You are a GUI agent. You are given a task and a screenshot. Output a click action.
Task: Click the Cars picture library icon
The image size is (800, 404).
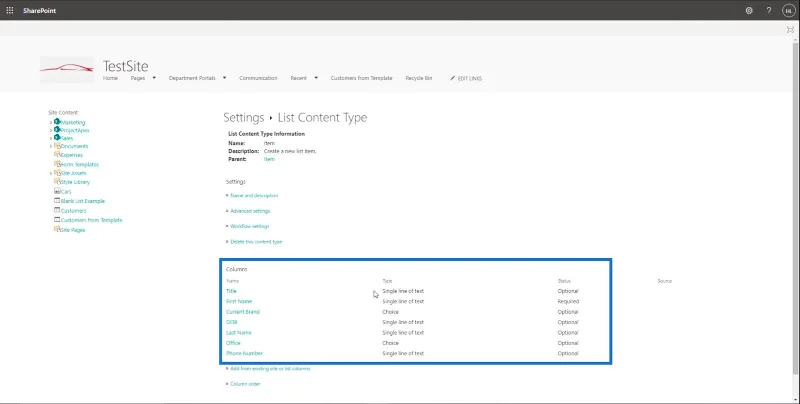click(57, 191)
